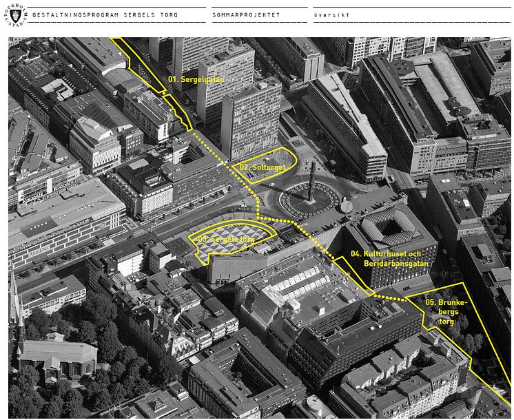Viewport: 514px width, 420px height.
Task: Select the Sommarprojektet header section
Action: click(246, 14)
